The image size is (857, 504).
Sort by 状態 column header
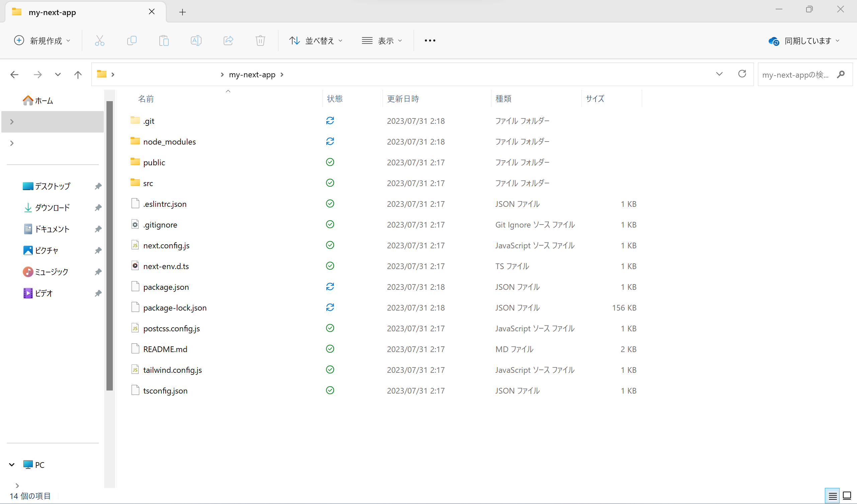pyautogui.click(x=335, y=99)
